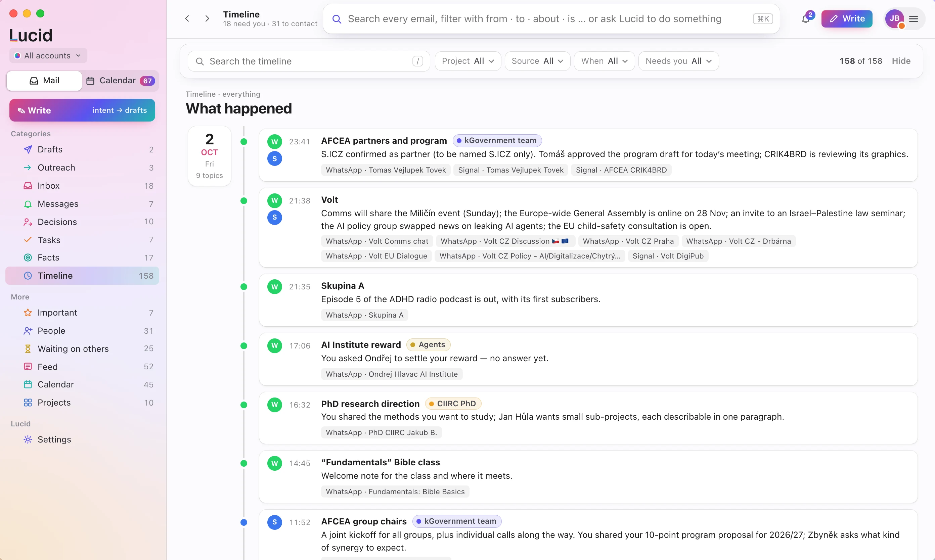Expand the All accounts selector
935x560 pixels.
pos(48,55)
